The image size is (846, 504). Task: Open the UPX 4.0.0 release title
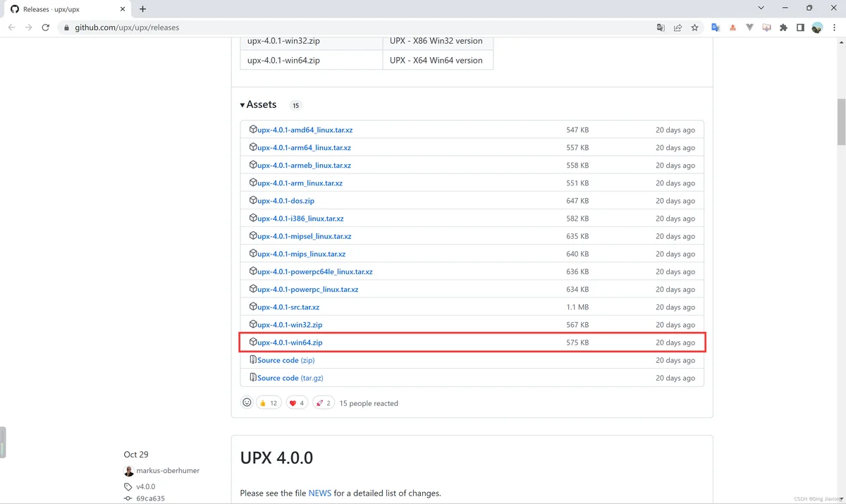(276, 457)
